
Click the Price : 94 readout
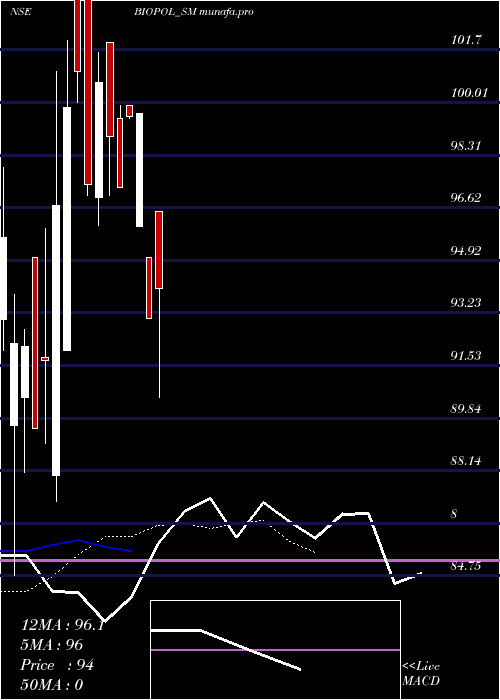click(x=57, y=665)
